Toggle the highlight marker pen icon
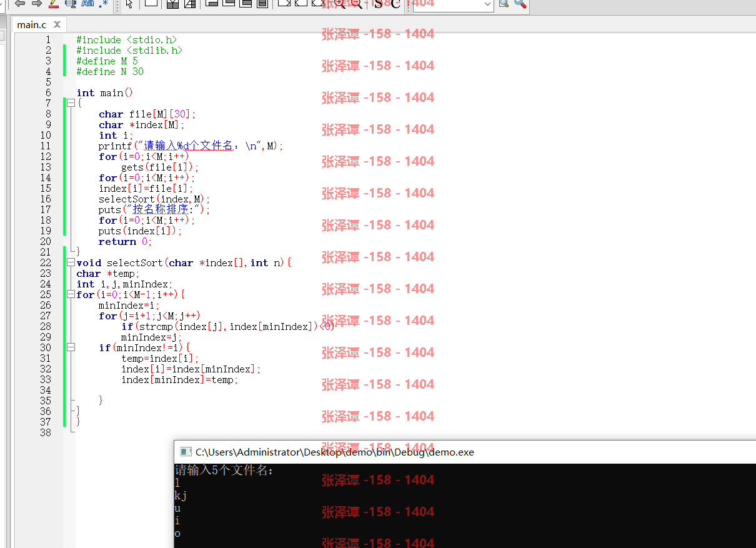 (x=53, y=4)
